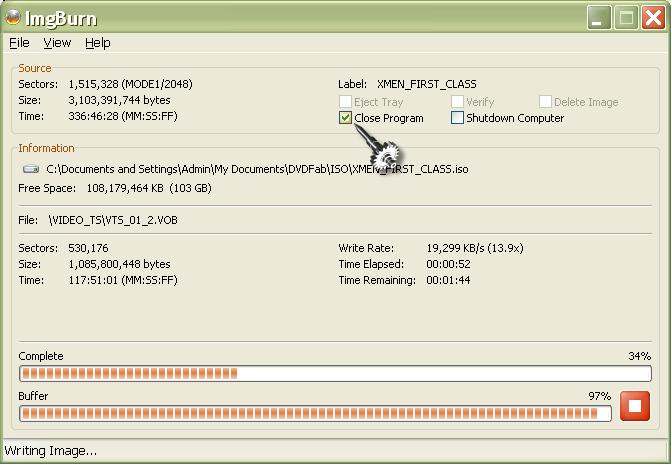Viewport: 671px width, 464px height.
Task: Click the red stop burn button
Action: 635,406
